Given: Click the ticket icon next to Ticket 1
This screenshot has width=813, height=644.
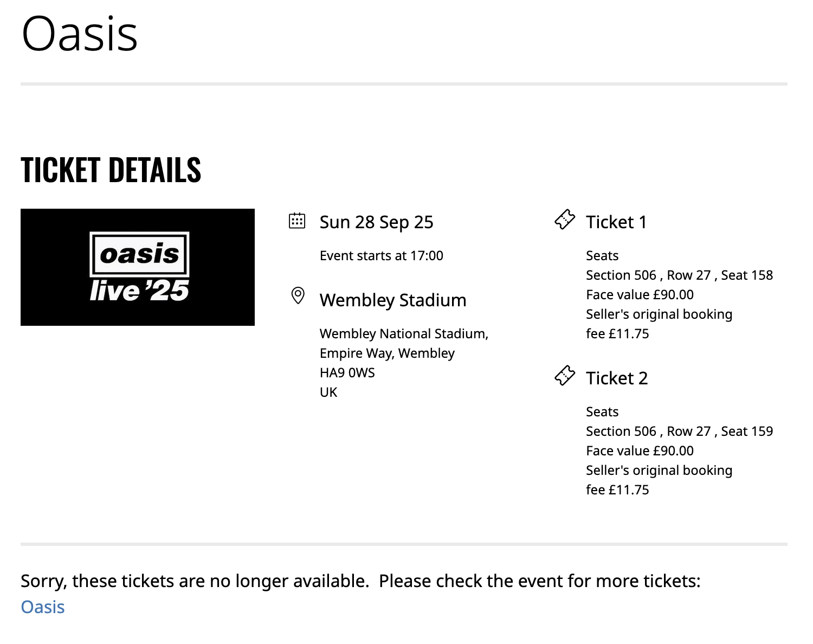Looking at the screenshot, I should (564, 220).
